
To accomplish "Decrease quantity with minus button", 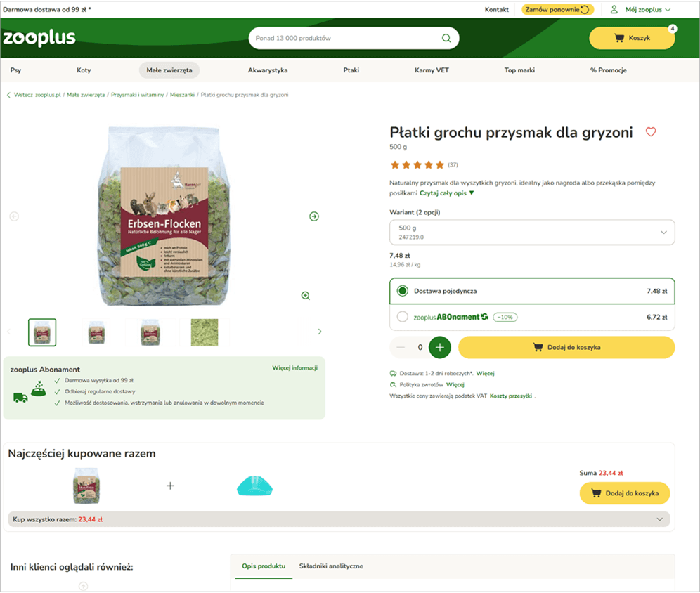I will pos(401,348).
